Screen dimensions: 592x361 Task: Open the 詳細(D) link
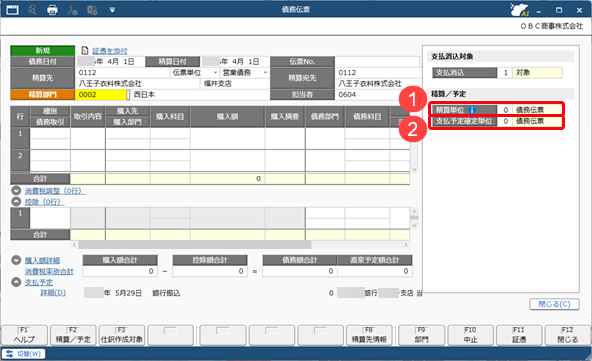click(x=53, y=293)
